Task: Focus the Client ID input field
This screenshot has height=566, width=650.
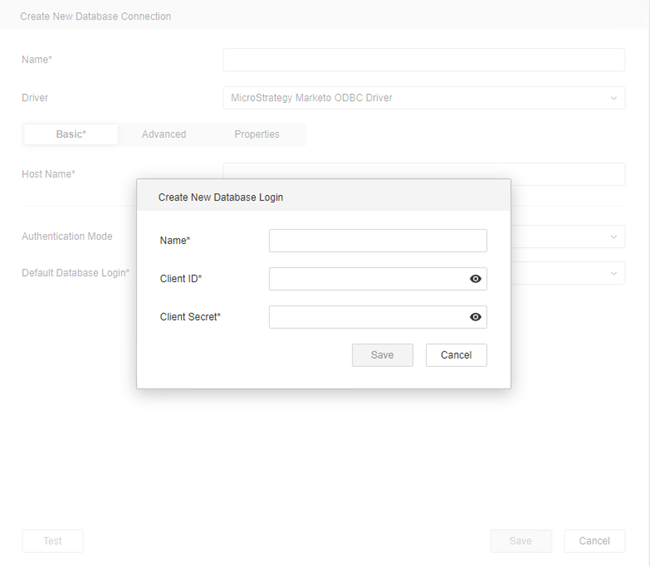Action: (366, 279)
